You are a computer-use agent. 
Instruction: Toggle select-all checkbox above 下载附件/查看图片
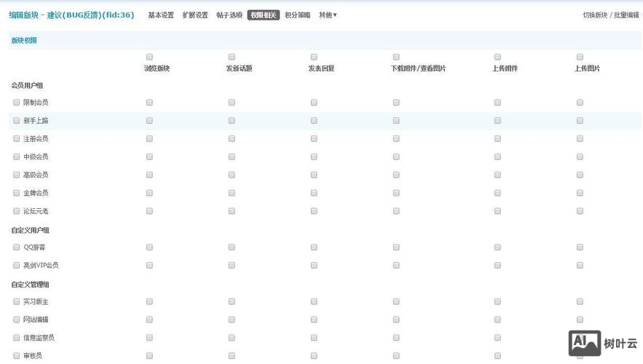tap(396, 57)
